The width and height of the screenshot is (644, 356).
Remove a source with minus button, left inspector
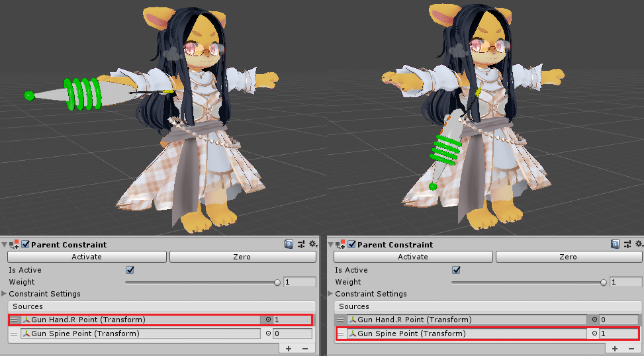click(305, 349)
